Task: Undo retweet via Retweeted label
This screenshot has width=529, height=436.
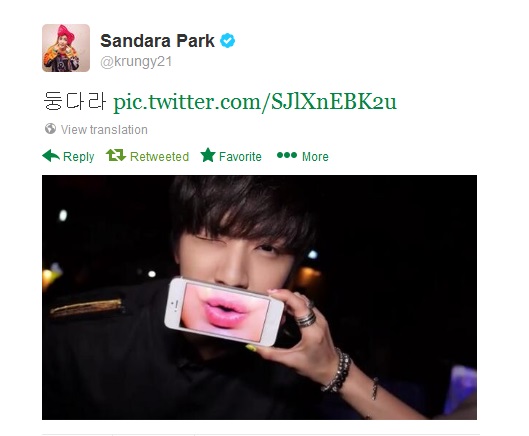Action: (x=159, y=157)
